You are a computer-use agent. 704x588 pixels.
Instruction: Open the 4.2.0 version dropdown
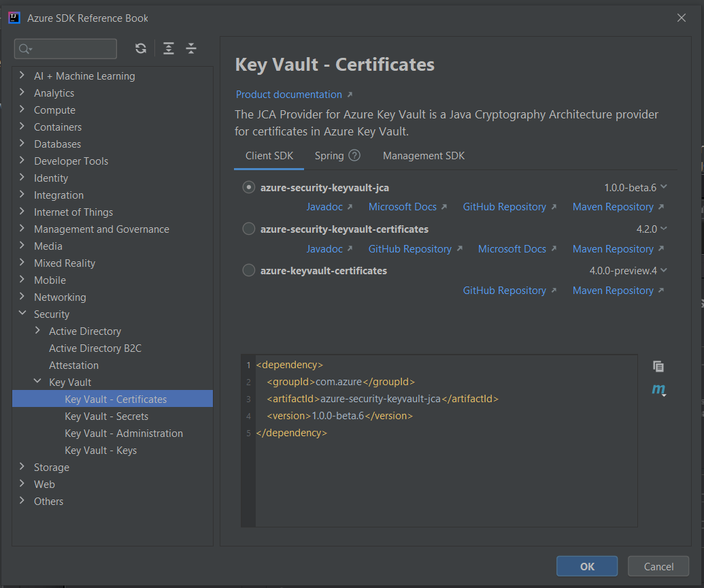(664, 229)
